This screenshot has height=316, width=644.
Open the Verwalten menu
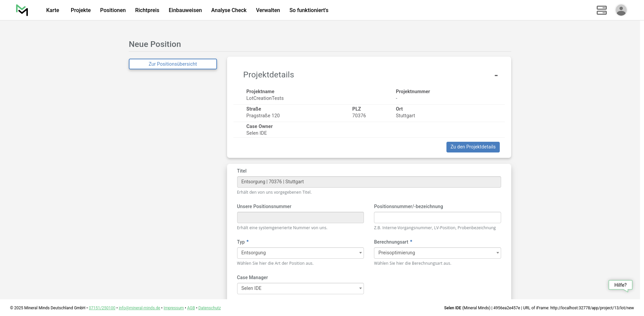coord(268,10)
